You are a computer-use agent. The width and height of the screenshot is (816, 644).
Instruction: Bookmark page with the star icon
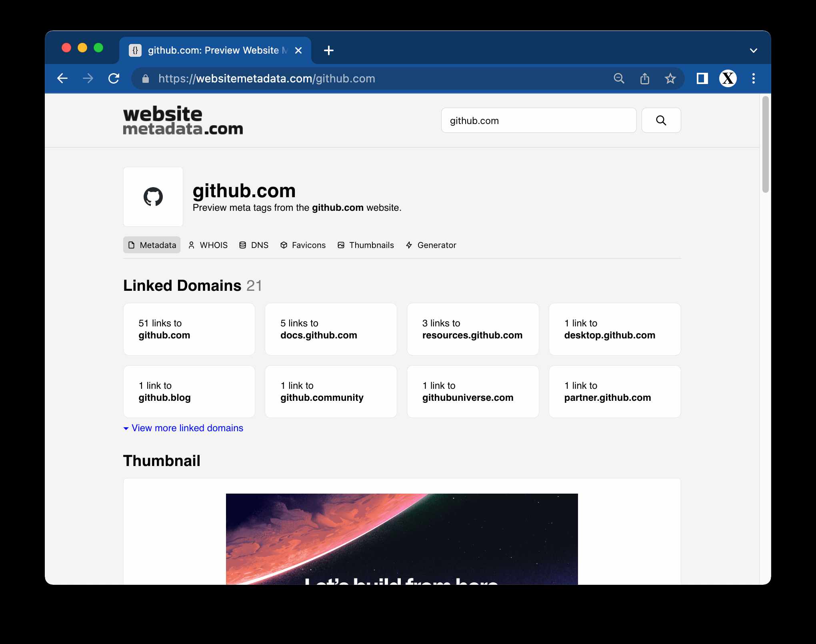point(670,78)
